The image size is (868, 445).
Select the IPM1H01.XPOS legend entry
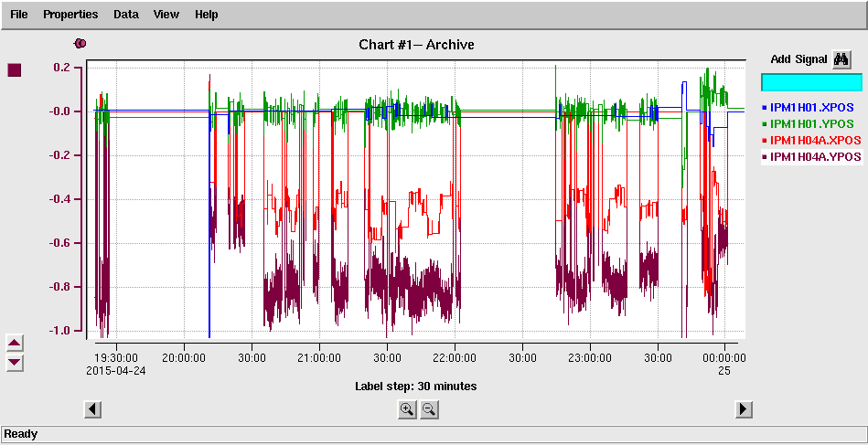pyautogui.click(x=812, y=107)
